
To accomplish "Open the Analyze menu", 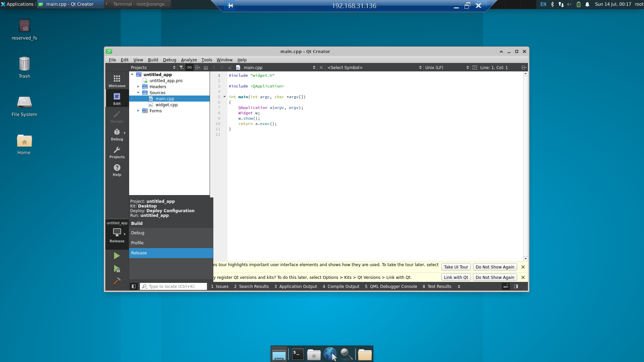I will point(189,60).
